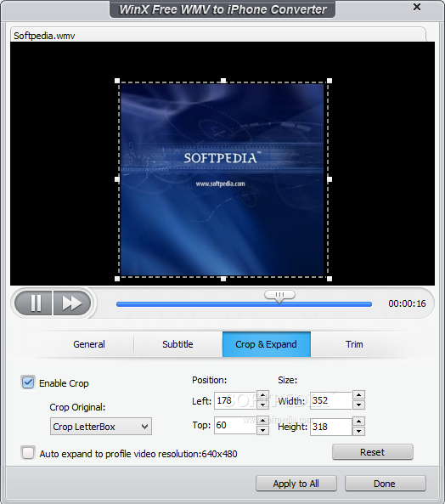Click the top-center crop handle
Screen dimensions: 445x504
pyautogui.click(x=223, y=81)
